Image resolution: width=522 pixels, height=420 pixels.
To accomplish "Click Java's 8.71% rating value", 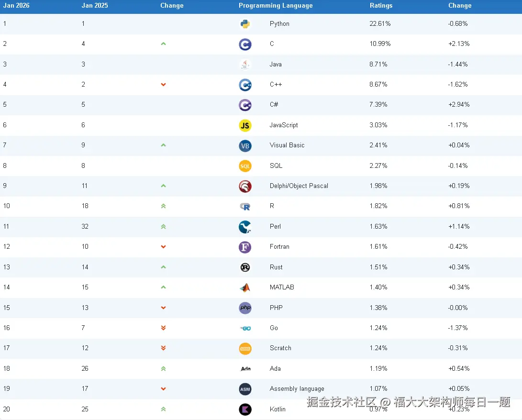I will tap(378, 64).
